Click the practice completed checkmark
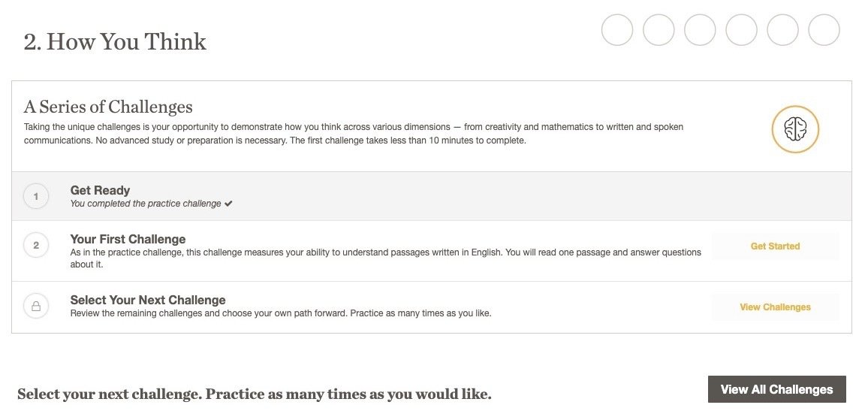The height and width of the screenshot is (420, 868). pos(228,204)
